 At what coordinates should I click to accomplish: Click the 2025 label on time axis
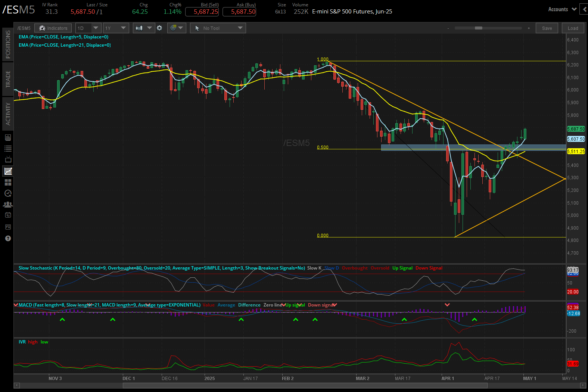(209, 379)
